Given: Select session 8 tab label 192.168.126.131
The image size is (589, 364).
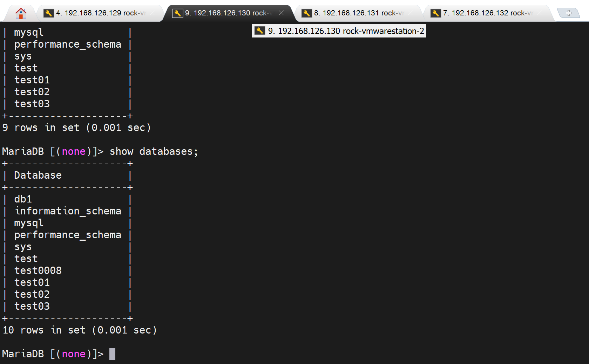Looking at the screenshot, I should (x=358, y=13).
